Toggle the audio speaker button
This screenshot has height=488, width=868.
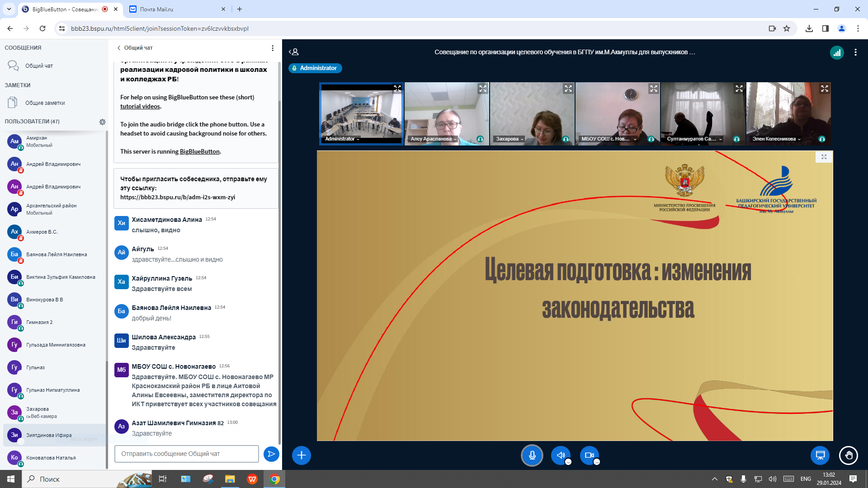(x=561, y=455)
